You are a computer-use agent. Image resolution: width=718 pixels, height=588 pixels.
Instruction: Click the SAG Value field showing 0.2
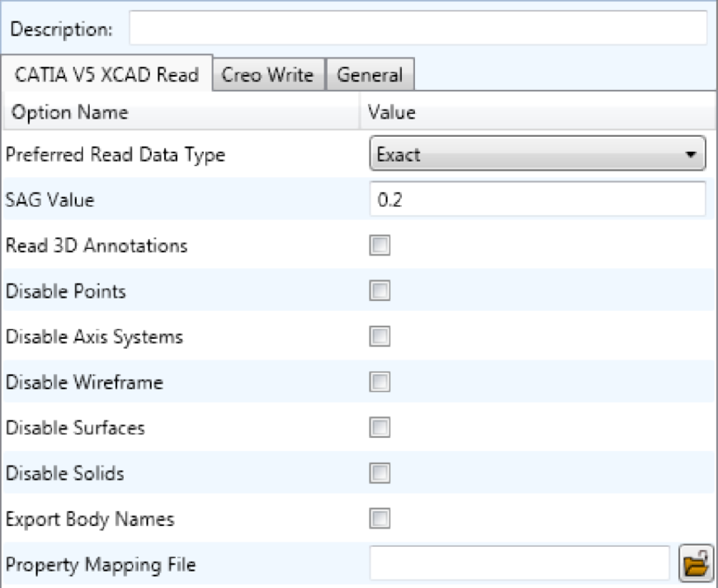(537, 199)
